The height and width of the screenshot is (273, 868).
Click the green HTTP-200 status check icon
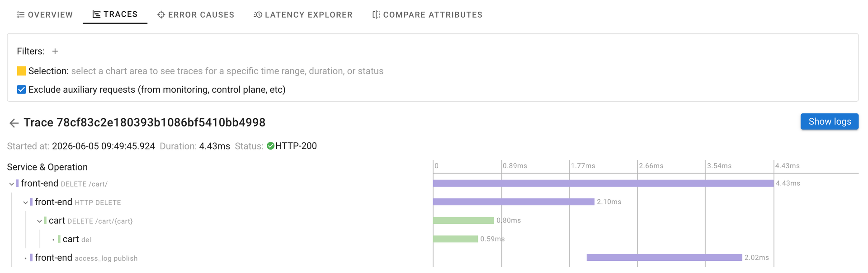click(270, 146)
